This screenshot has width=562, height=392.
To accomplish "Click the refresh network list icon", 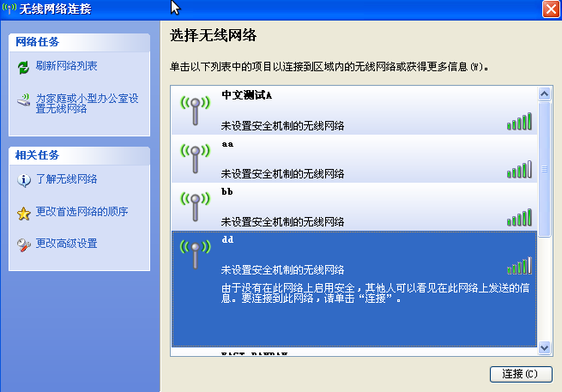I will click(24, 67).
